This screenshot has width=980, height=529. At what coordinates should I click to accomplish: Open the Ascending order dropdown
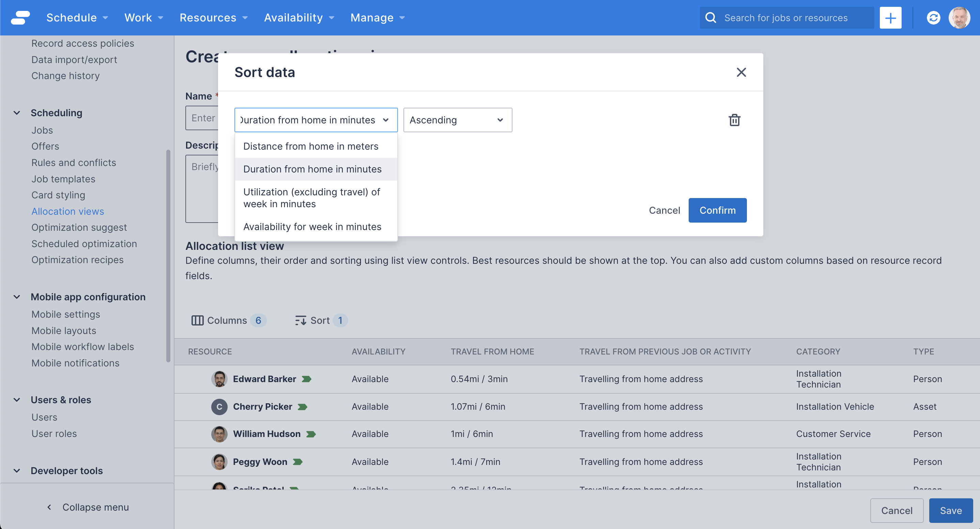pyautogui.click(x=458, y=120)
